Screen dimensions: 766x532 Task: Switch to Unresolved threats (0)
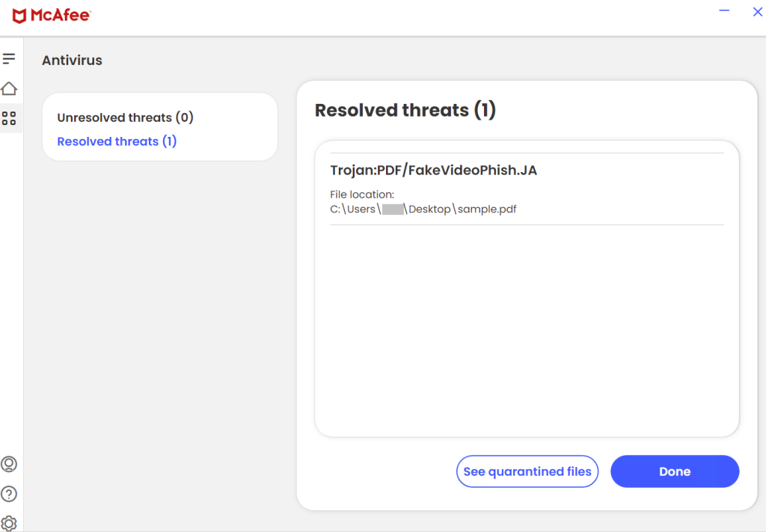click(124, 117)
